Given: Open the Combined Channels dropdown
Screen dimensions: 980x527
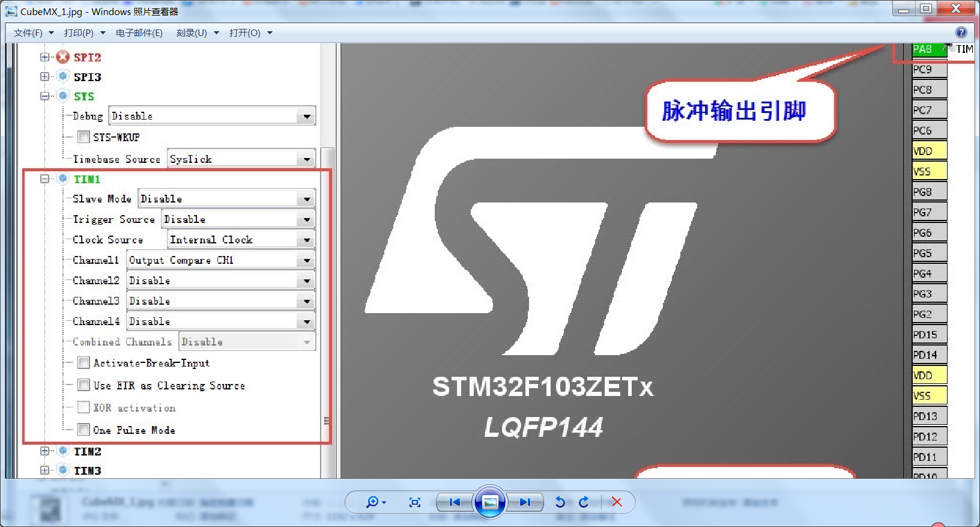Looking at the screenshot, I should click(x=247, y=342).
